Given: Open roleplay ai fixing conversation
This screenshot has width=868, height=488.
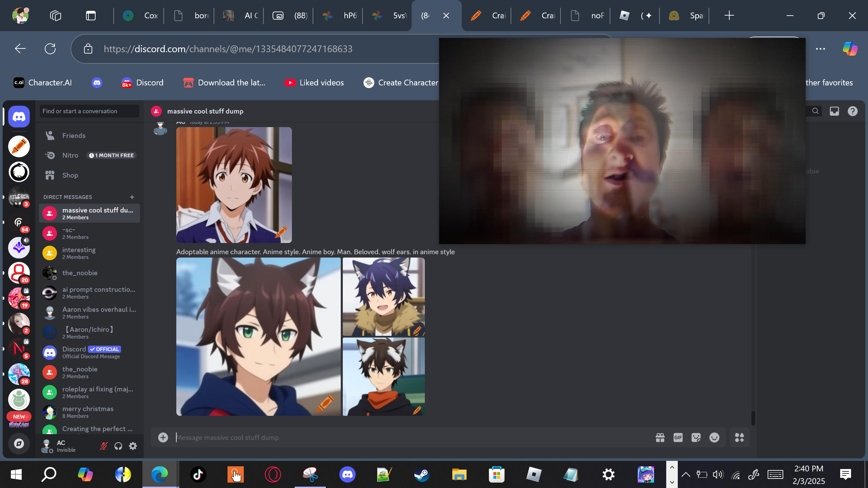Looking at the screenshot, I should click(90, 392).
